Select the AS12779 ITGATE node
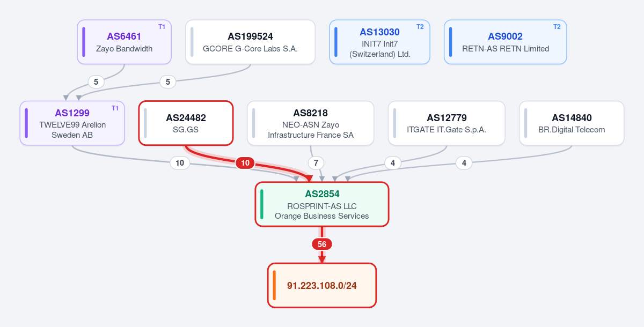Screen dimensions: 644x327 (447, 123)
